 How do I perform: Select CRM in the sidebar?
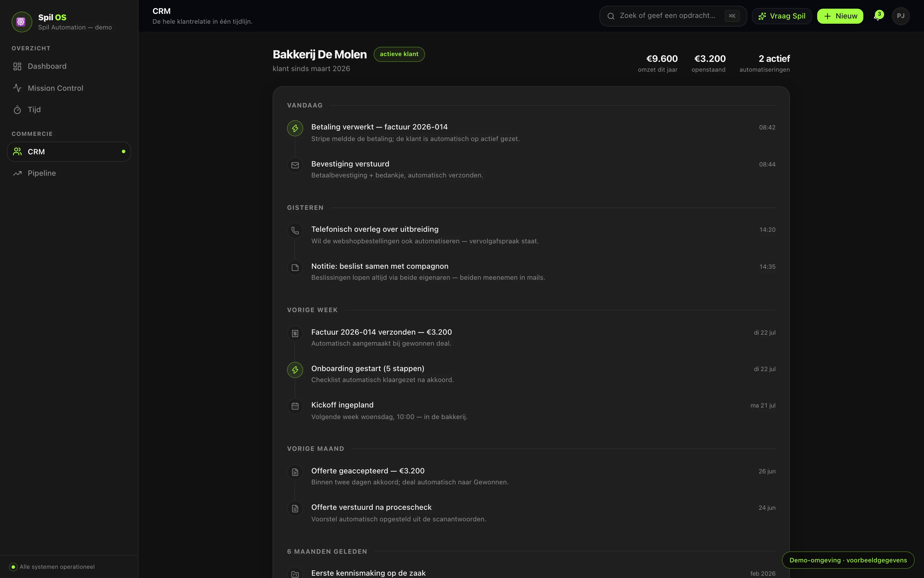pos(69,152)
